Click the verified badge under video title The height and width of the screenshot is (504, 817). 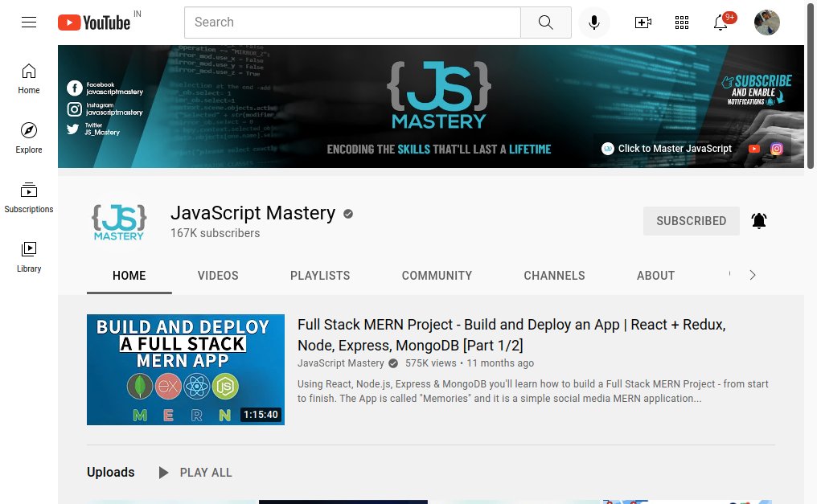coord(393,363)
